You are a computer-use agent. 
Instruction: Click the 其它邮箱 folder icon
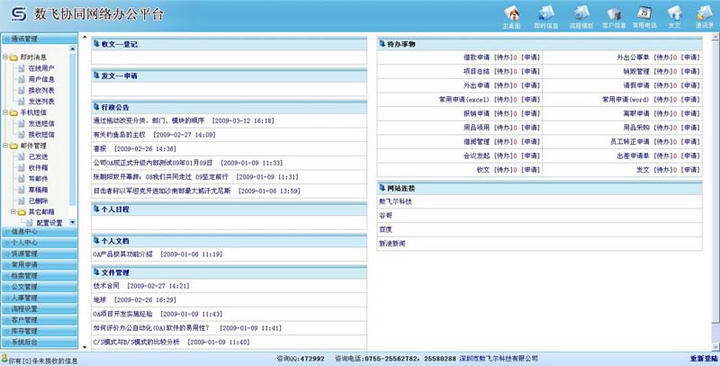click(x=22, y=212)
